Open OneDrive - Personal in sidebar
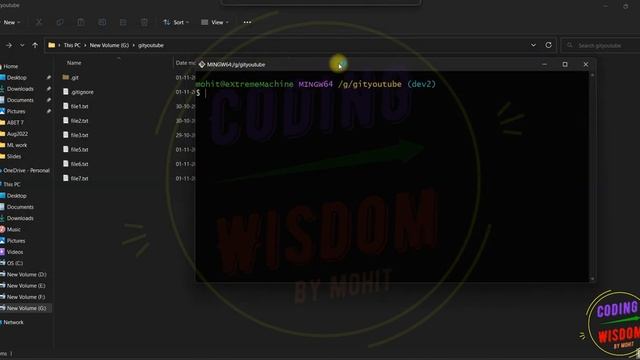This screenshot has width=640, height=360. coord(26,170)
